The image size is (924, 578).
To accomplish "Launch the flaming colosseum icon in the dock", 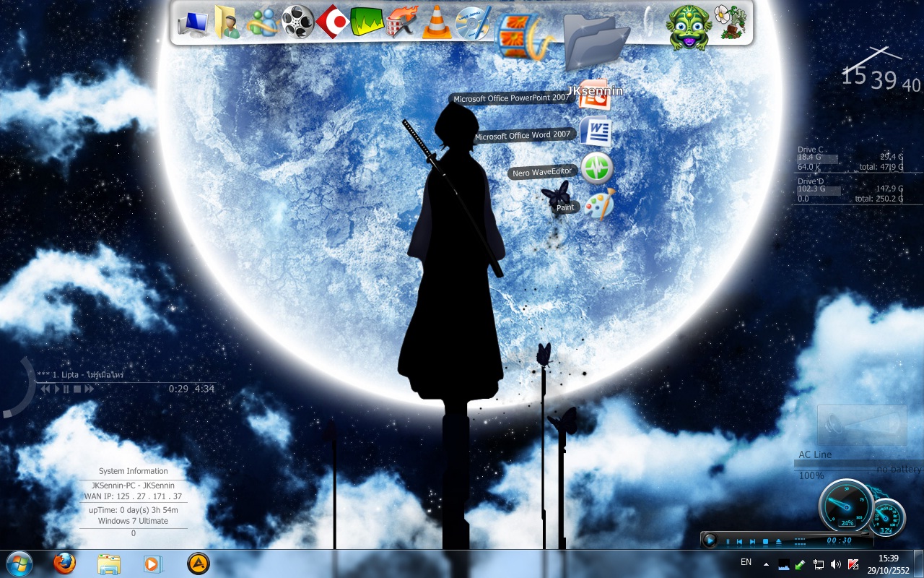I will [x=402, y=22].
